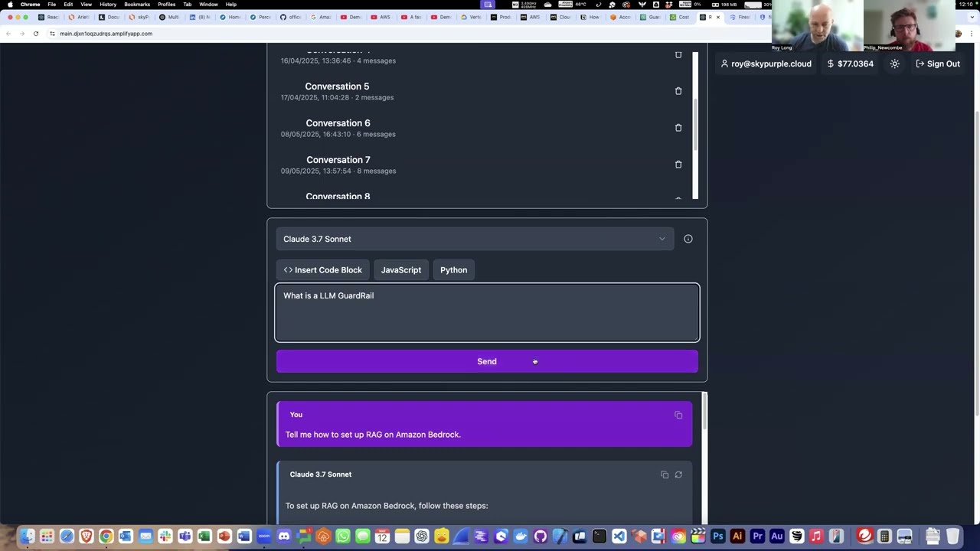The height and width of the screenshot is (551, 980).
Task: Open Finder from the dock
Action: pos(28,536)
